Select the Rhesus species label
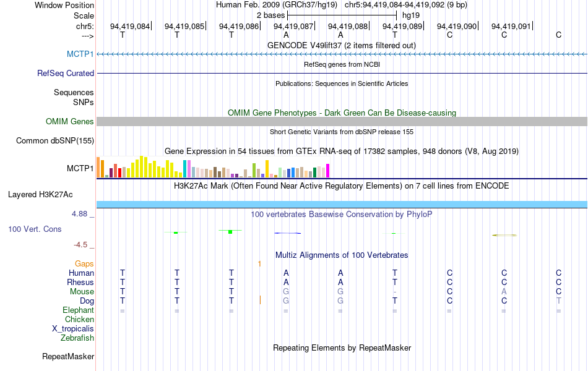Screen dimensions: 588x371 (x=80, y=282)
